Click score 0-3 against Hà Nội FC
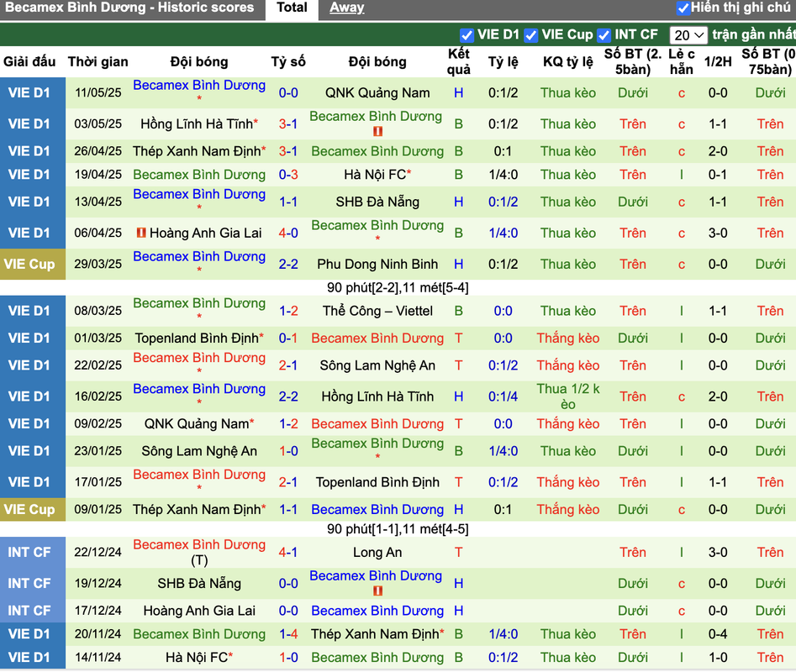Screen dimensions: 796x672 click(x=288, y=175)
